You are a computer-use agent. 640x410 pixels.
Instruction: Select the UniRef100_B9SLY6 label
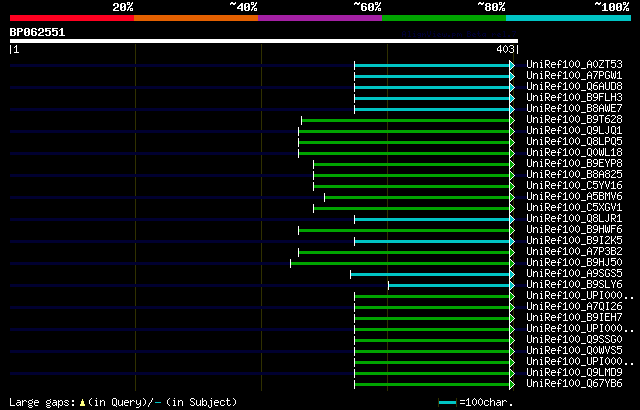pyautogui.click(x=574, y=285)
